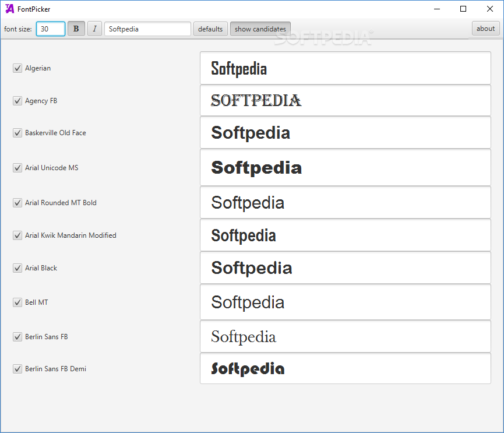Click the 'font size:' label
The image size is (504, 433).
18,29
